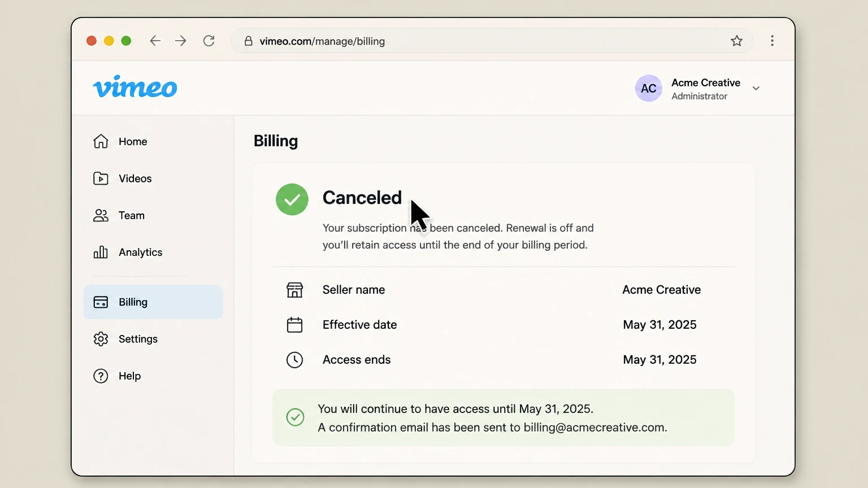This screenshot has height=488, width=868.
Task: Click the clock icon beside Access ends
Action: [294, 360]
